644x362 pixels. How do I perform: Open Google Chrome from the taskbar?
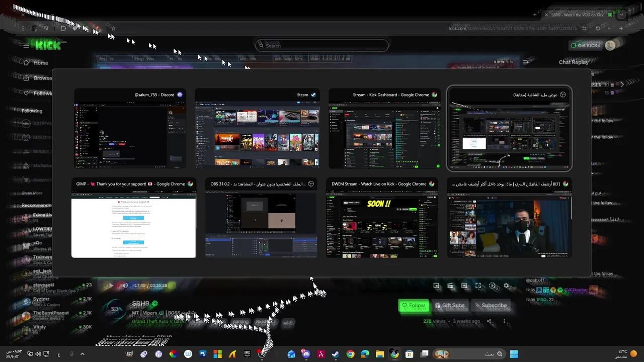coord(350,354)
